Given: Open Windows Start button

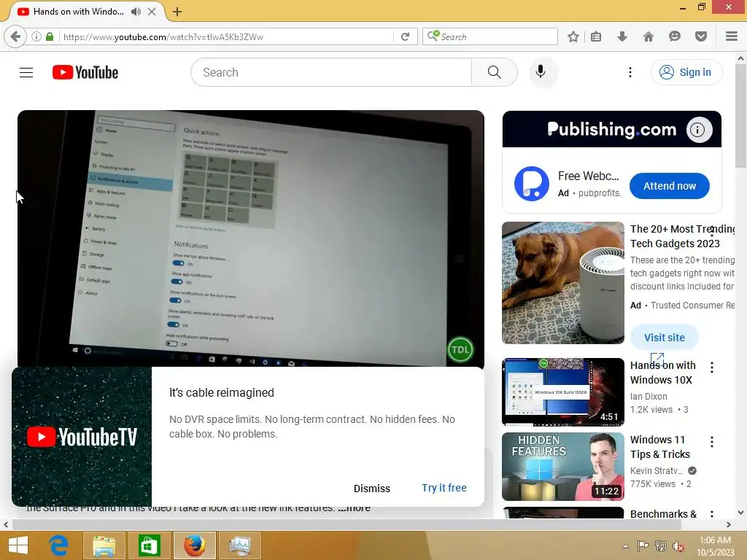Looking at the screenshot, I should pyautogui.click(x=18, y=545).
